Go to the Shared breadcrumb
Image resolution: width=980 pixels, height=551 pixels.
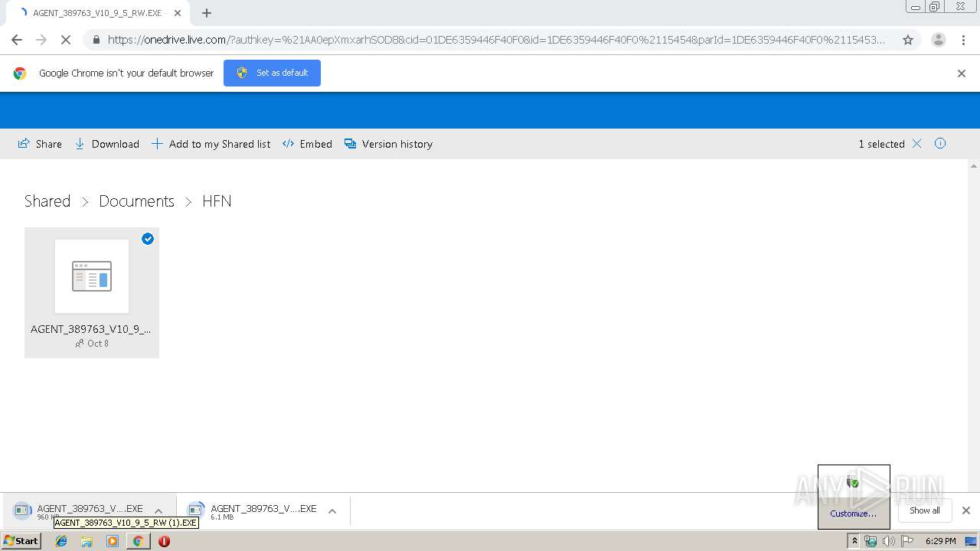click(x=47, y=201)
